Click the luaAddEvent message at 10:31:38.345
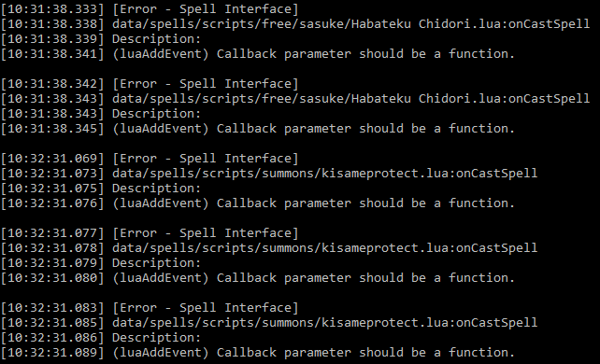This screenshot has height=364, width=600. [314, 129]
